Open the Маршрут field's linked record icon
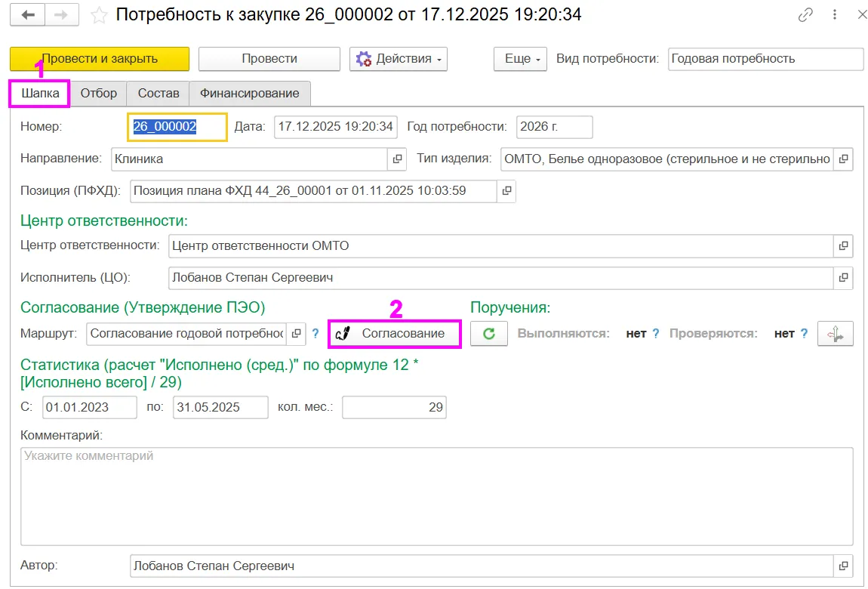The image size is (868, 589). (x=296, y=334)
